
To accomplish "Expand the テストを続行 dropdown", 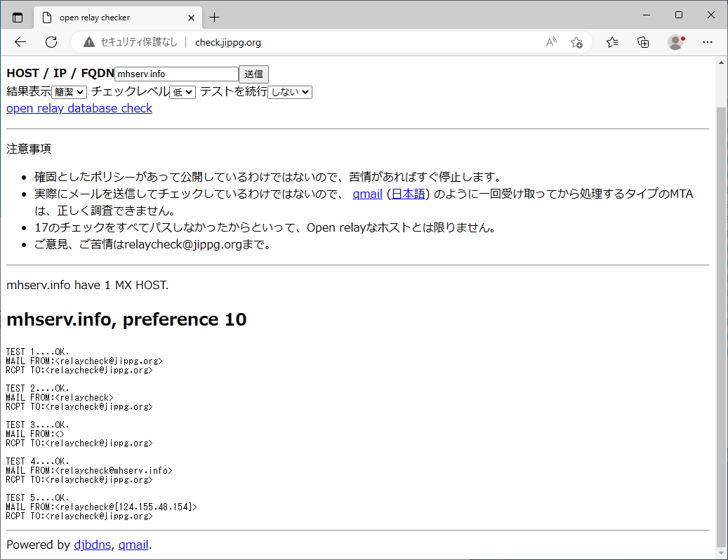I will [x=290, y=92].
